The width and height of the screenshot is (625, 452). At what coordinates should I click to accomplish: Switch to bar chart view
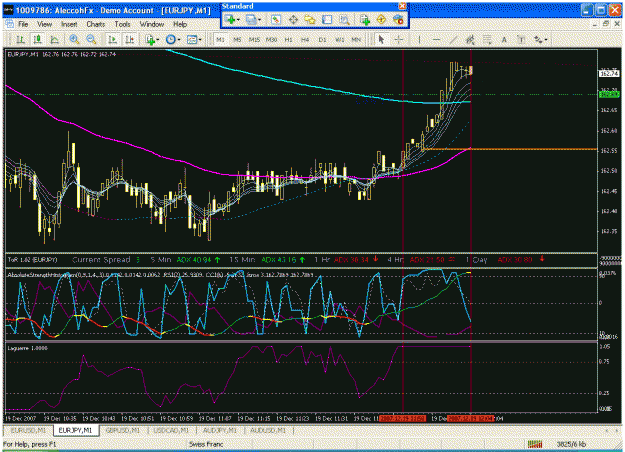point(20,39)
